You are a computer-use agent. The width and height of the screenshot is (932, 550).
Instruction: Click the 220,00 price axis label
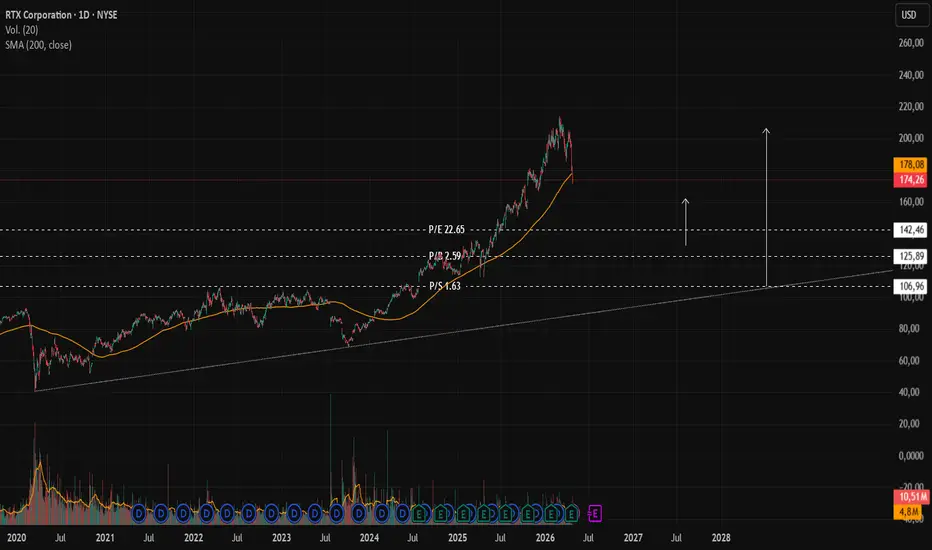911,106
